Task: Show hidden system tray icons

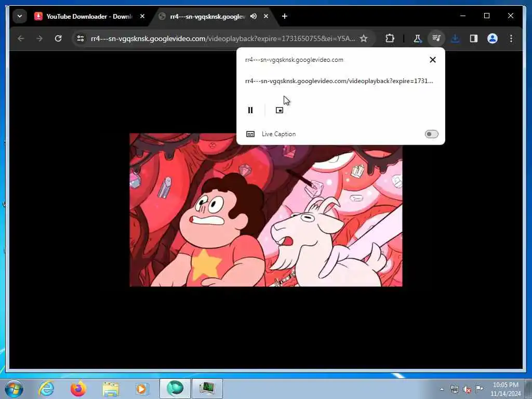Action: click(x=442, y=390)
